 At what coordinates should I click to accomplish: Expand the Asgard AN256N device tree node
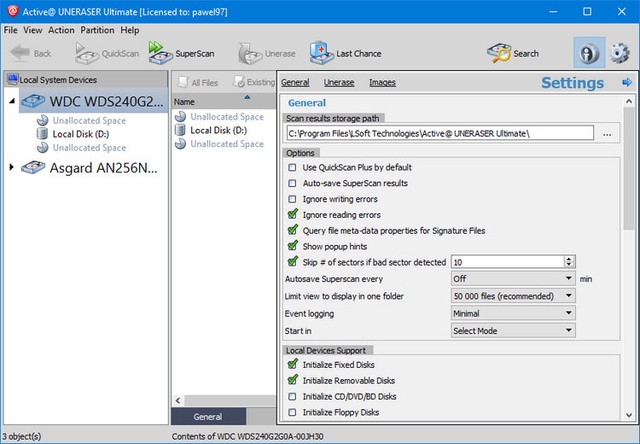click(12, 167)
